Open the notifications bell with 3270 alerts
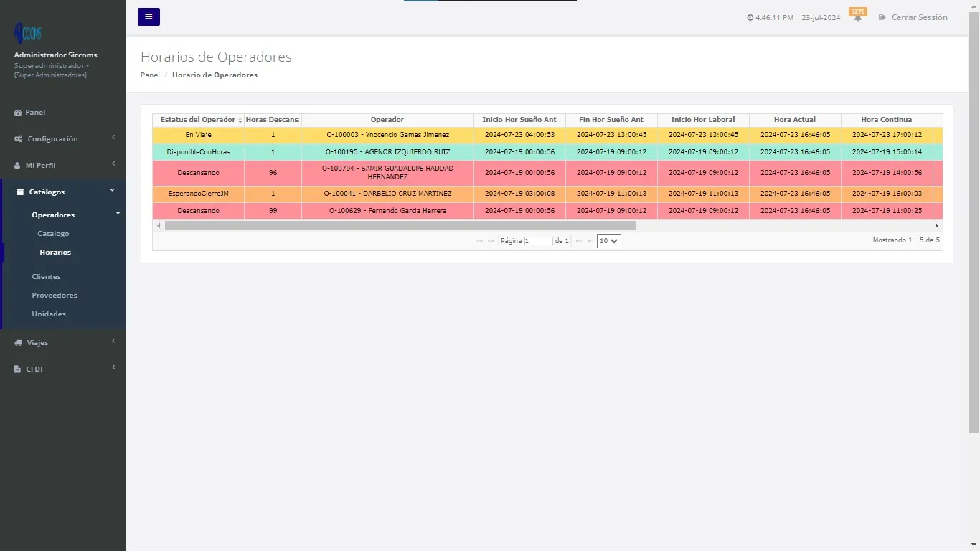This screenshot has height=551, width=980. (x=858, y=17)
